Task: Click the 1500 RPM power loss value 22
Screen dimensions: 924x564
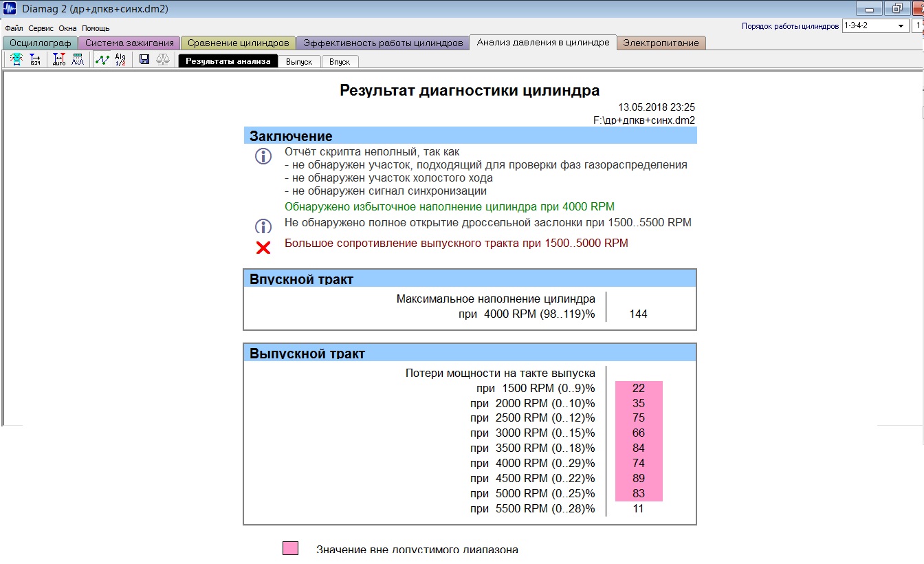Action: 639,389
